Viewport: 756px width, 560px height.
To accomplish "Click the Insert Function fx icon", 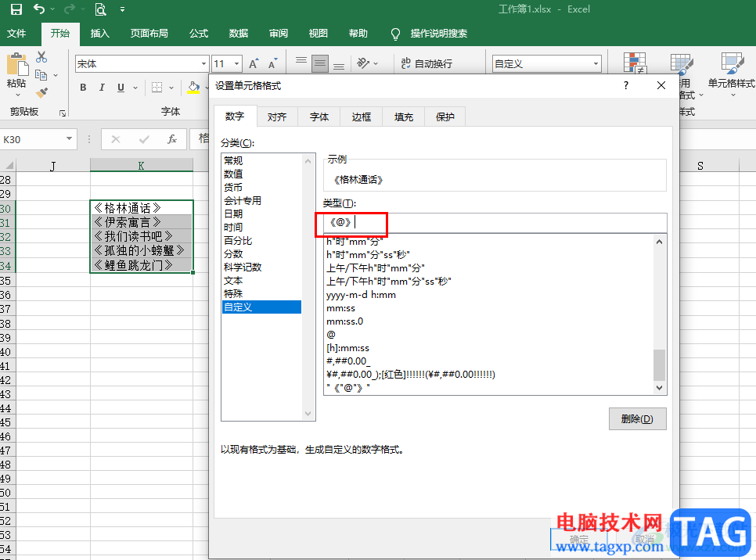I will (x=171, y=139).
